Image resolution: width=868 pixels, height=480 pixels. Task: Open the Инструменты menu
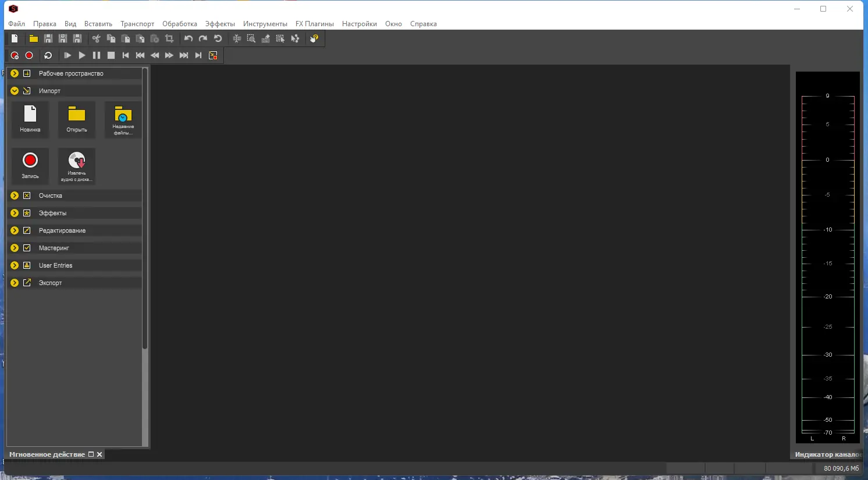[x=265, y=24]
